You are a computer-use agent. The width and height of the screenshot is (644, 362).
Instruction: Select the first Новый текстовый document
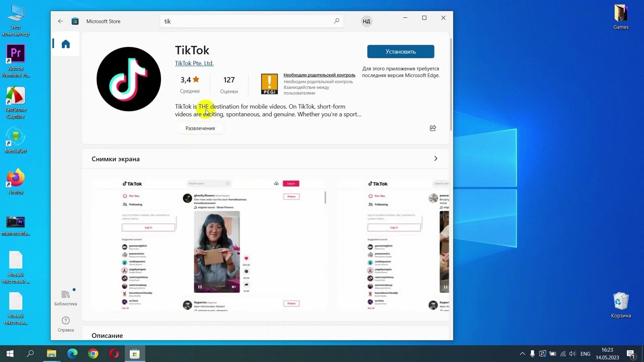(x=16, y=267)
